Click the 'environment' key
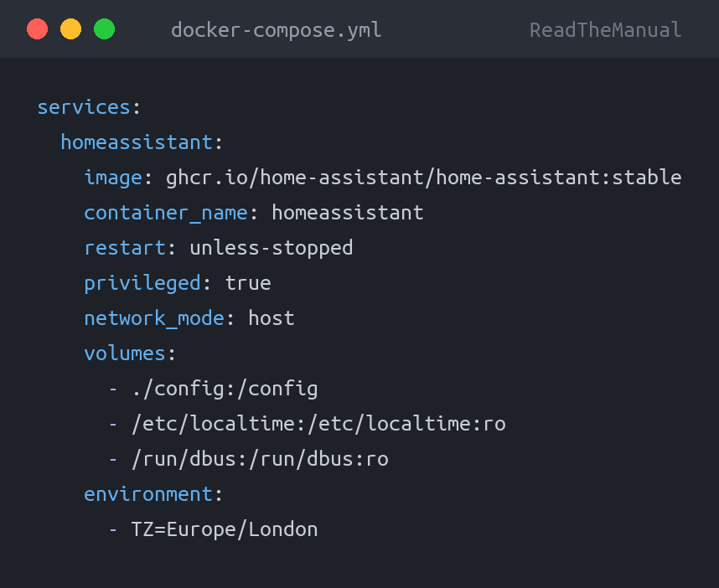The width and height of the screenshot is (719, 588). 148,494
